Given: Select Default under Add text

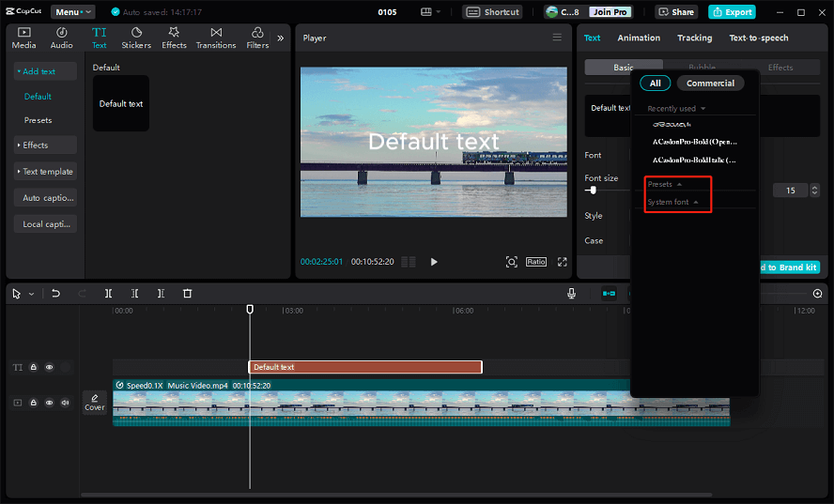Looking at the screenshot, I should point(38,97).
